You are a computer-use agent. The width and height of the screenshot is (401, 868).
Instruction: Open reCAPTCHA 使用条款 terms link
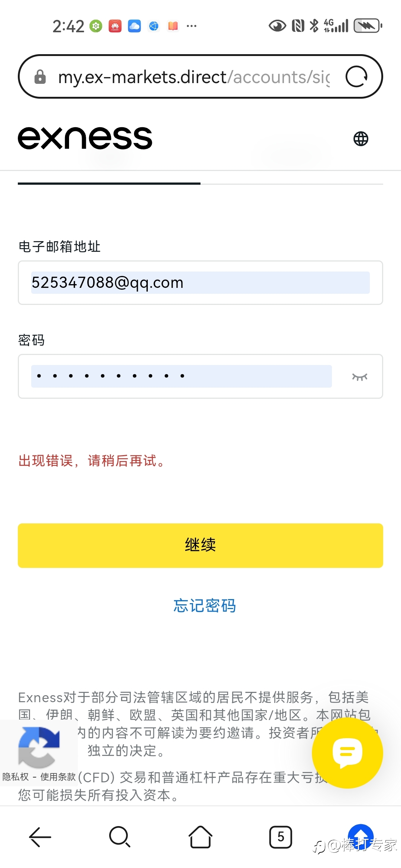pyautogui.click(x=58, y=776)
